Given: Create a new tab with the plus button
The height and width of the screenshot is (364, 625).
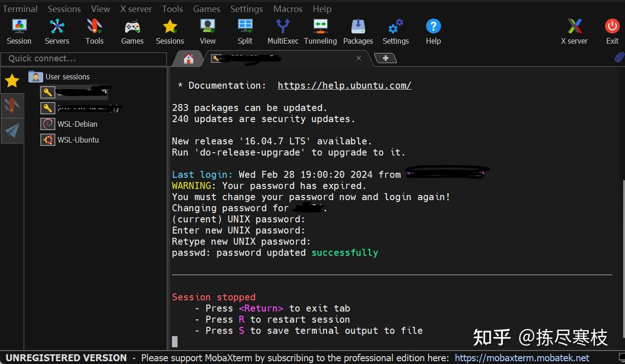Looking at the screenshot, I should [x=386, y=58].
